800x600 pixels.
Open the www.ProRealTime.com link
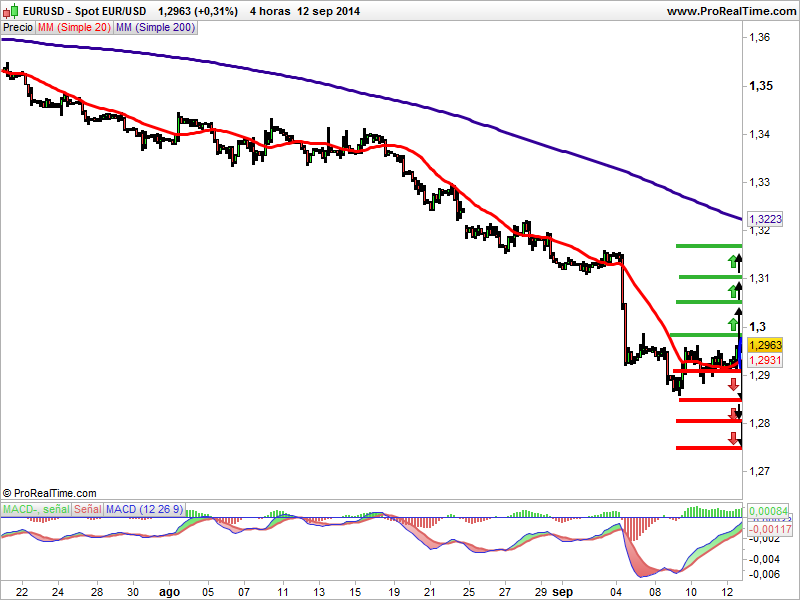tap(733, 11)
